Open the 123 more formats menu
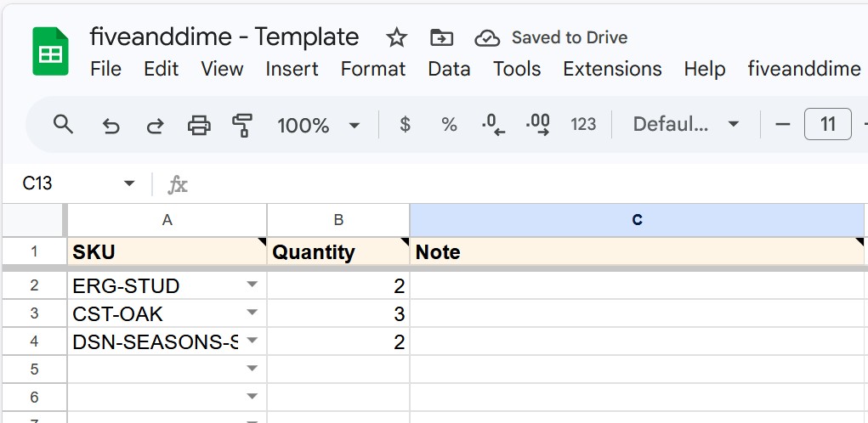868x423 pixels. 583,124
